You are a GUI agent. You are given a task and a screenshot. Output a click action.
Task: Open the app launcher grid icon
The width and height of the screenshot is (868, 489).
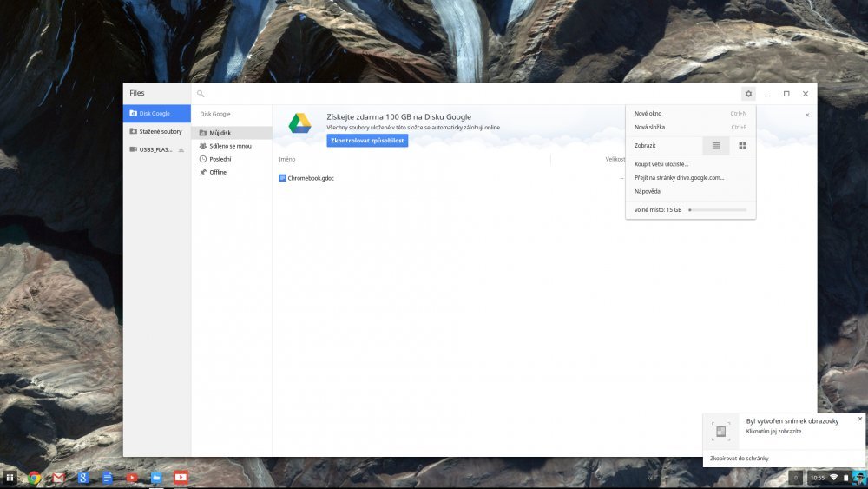tap(10, 478)
